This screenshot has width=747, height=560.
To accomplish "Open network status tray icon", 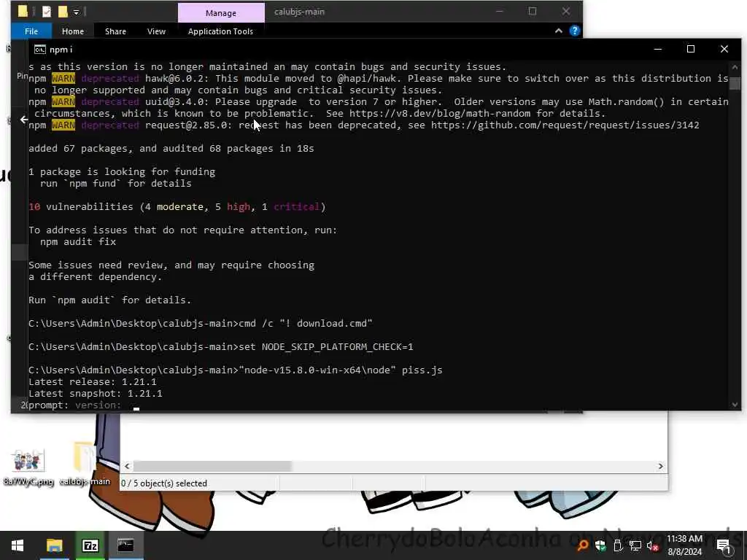I will [x=635, y=545].
